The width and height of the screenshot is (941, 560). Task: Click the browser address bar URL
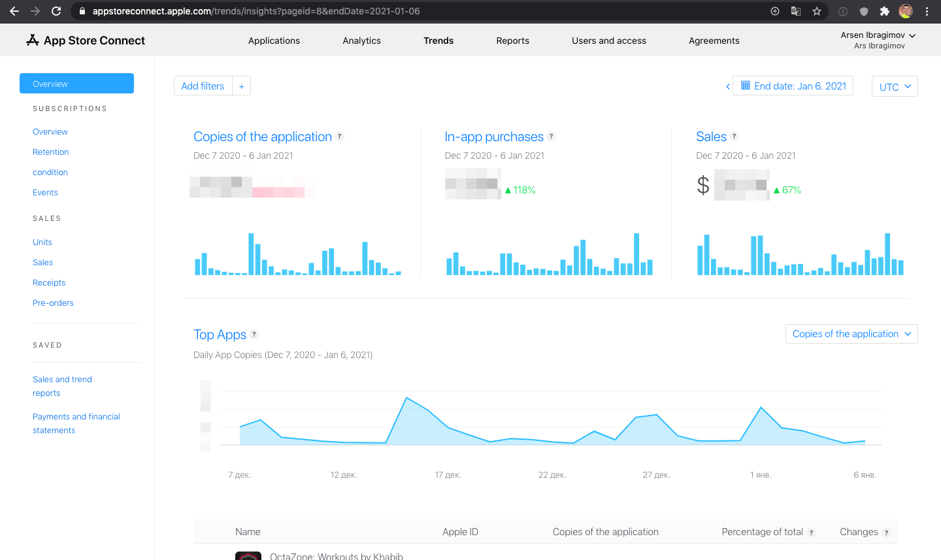pos(256,11)
